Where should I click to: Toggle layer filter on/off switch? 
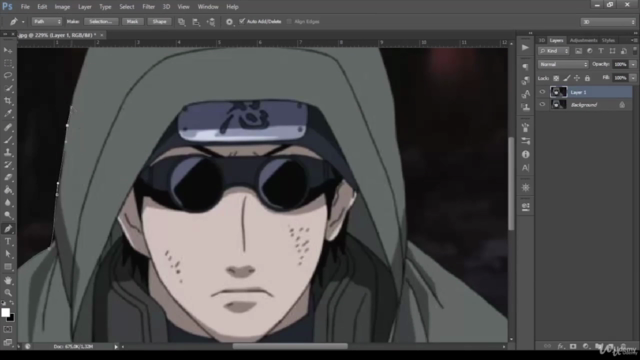635,51
